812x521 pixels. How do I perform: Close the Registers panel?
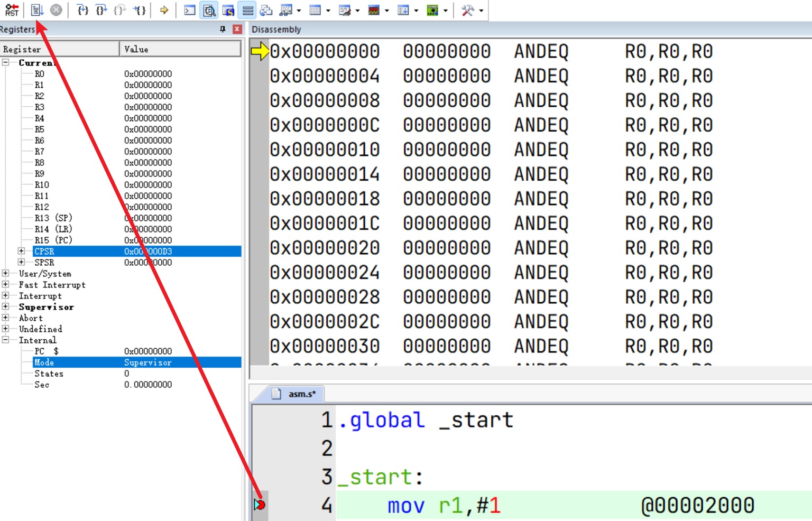point(237,29)
